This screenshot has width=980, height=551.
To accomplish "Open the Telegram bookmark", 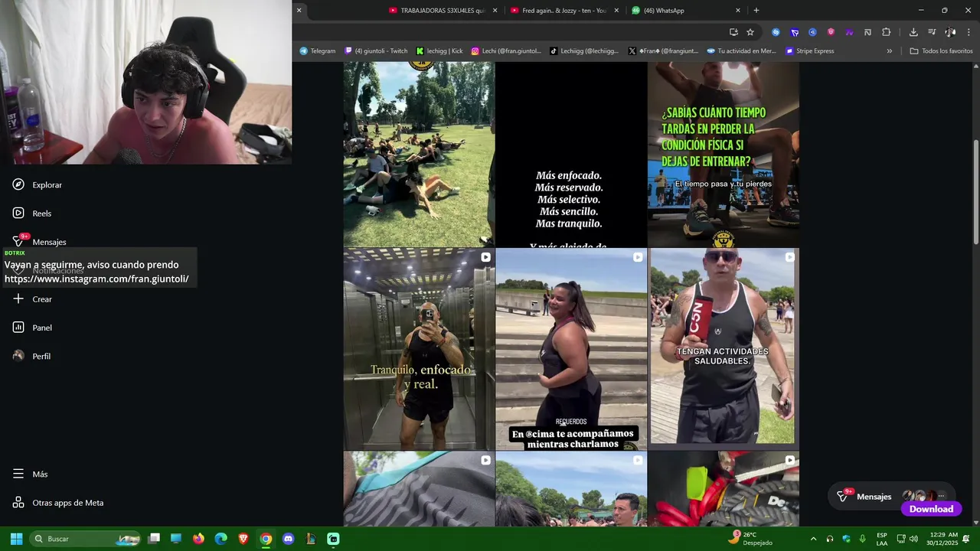I will (318, 51).
